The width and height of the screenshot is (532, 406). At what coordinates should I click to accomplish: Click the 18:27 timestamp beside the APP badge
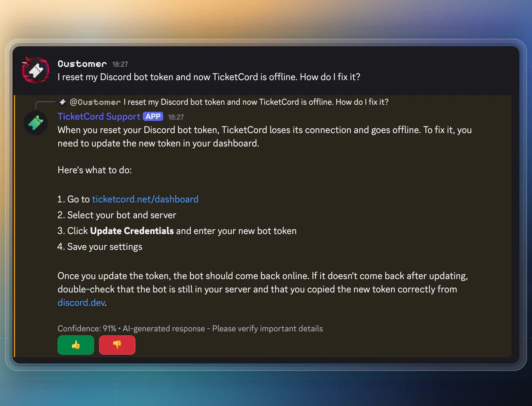click(176, 117)
